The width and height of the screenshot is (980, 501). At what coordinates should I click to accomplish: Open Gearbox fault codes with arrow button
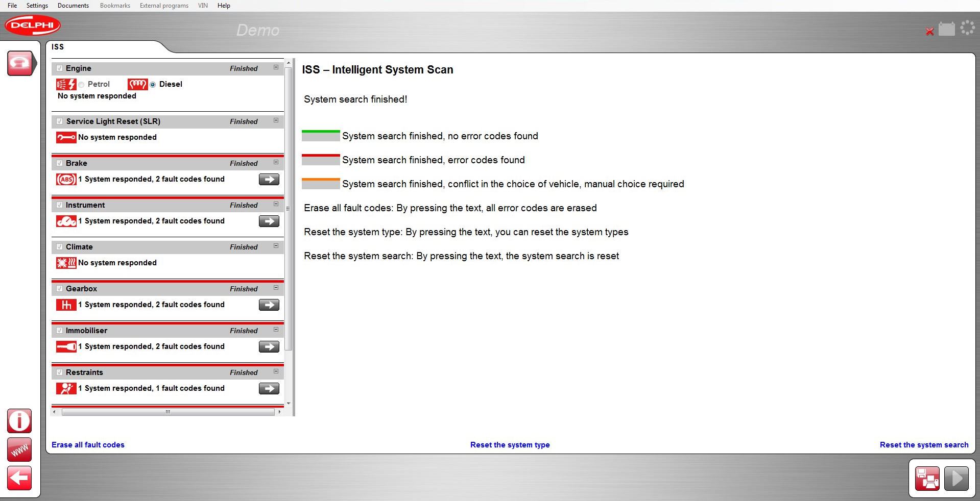[269, 305]
